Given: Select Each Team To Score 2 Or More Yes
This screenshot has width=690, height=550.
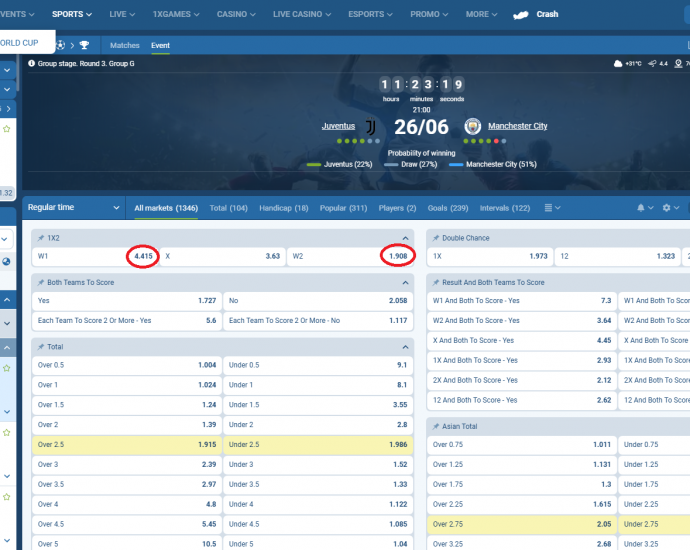Looking at the screenshot, I should click(x=127, y=320).
